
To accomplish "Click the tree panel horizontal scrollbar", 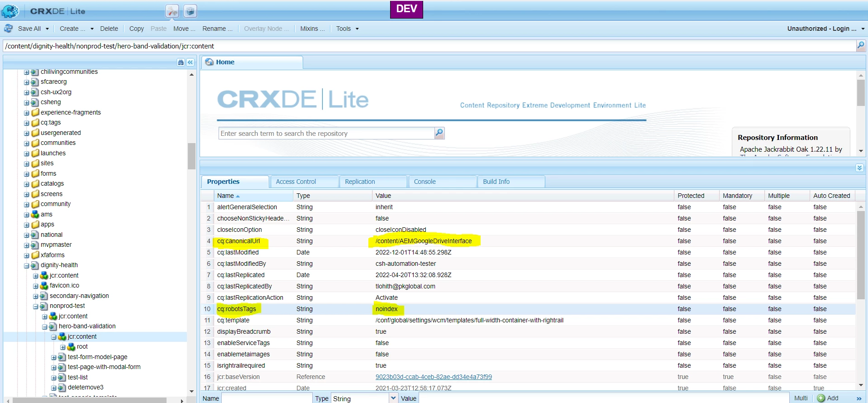I will (89, 400).
